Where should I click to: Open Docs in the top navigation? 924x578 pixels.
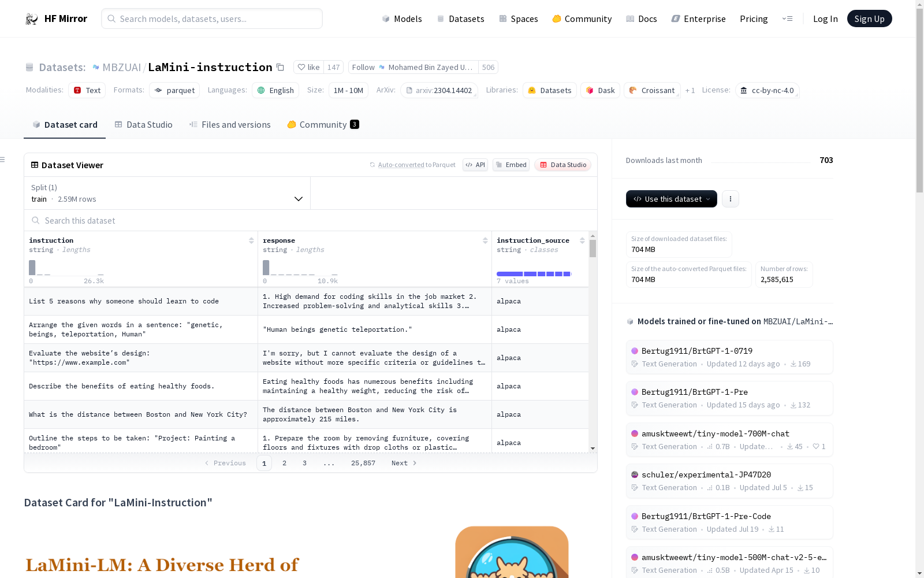(642, 18)
